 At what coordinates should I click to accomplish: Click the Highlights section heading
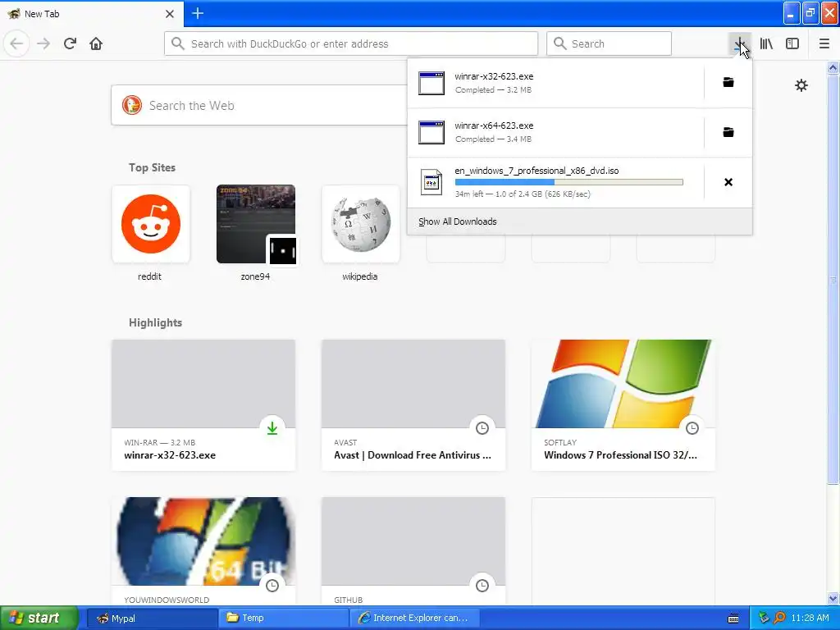click(155, 322)
